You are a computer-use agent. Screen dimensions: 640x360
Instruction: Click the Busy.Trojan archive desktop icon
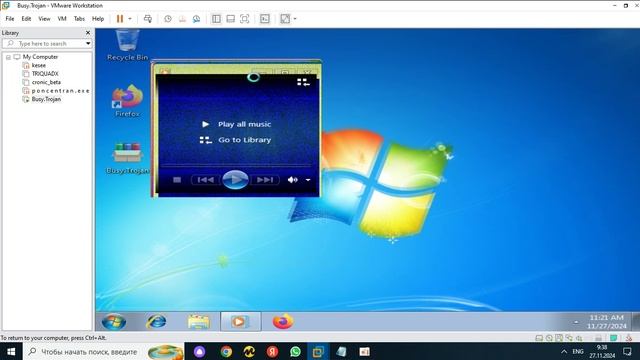coord(127,158)
